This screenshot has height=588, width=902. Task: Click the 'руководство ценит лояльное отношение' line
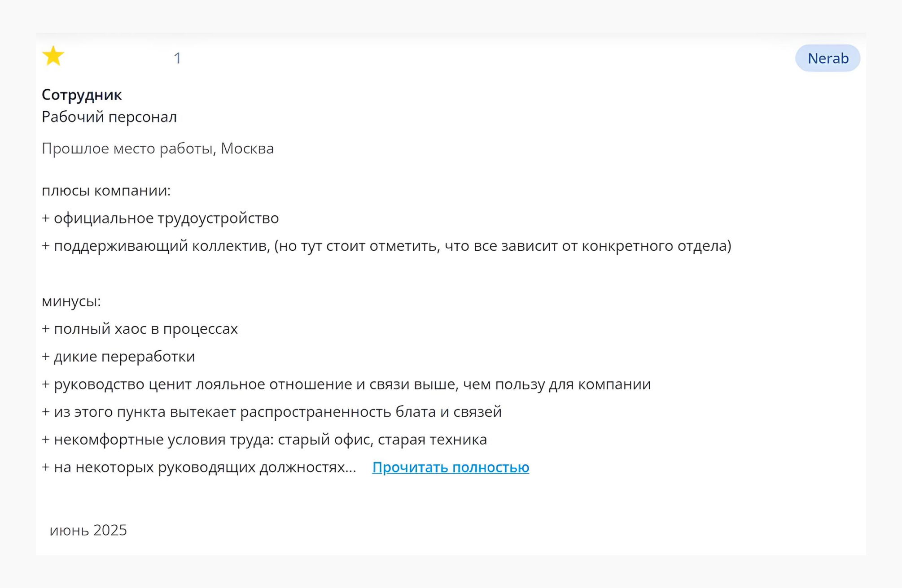(x=346, y=384)
